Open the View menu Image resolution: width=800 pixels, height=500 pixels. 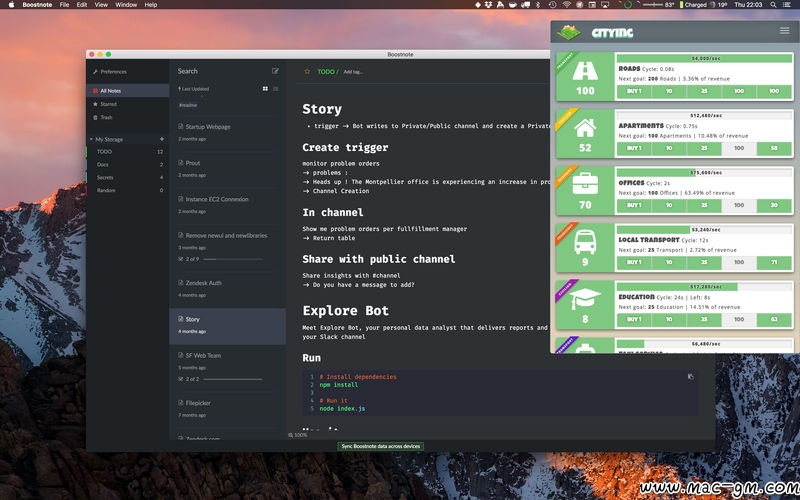[x=101, y=5]
